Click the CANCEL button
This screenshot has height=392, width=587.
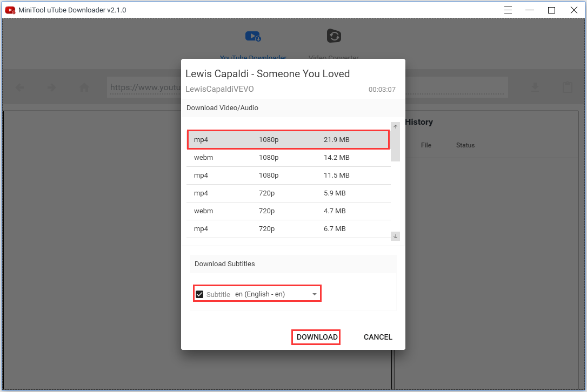[x=378, y=337]
